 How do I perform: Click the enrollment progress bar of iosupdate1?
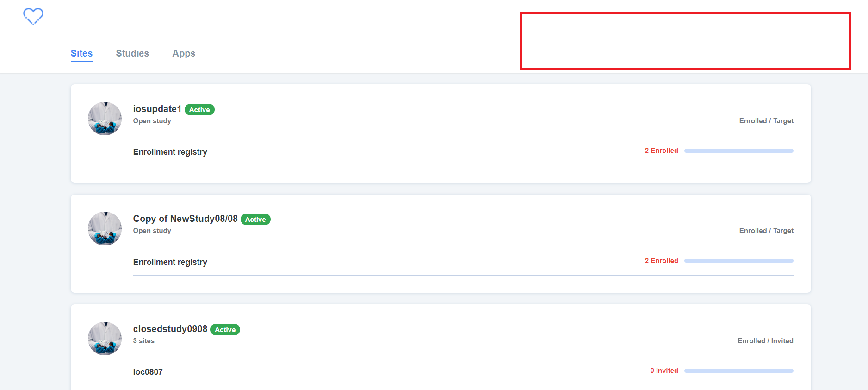[x=738, y=151]
